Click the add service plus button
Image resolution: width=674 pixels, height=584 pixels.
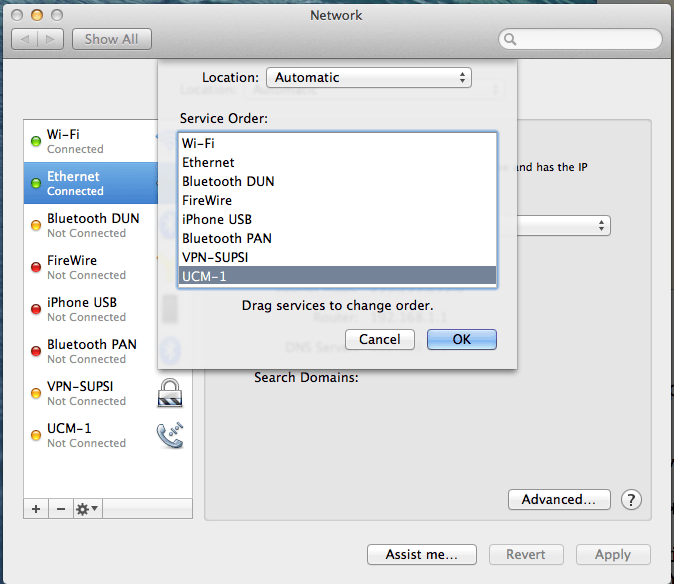pos(36,509)
